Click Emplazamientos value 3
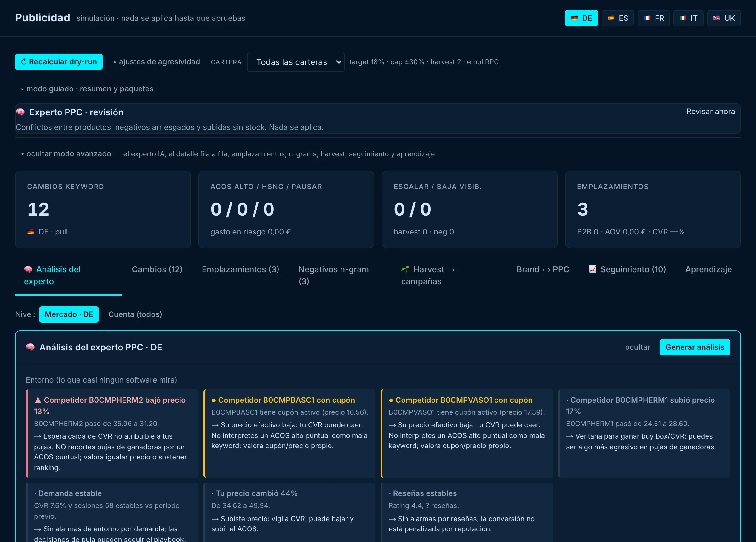 (583, 209)
